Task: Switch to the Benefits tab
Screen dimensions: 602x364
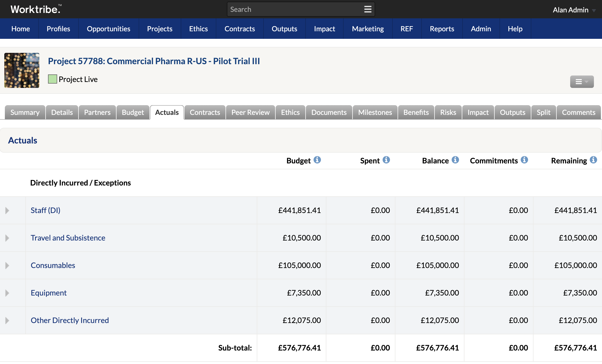Action: click(x=416, y=112)
